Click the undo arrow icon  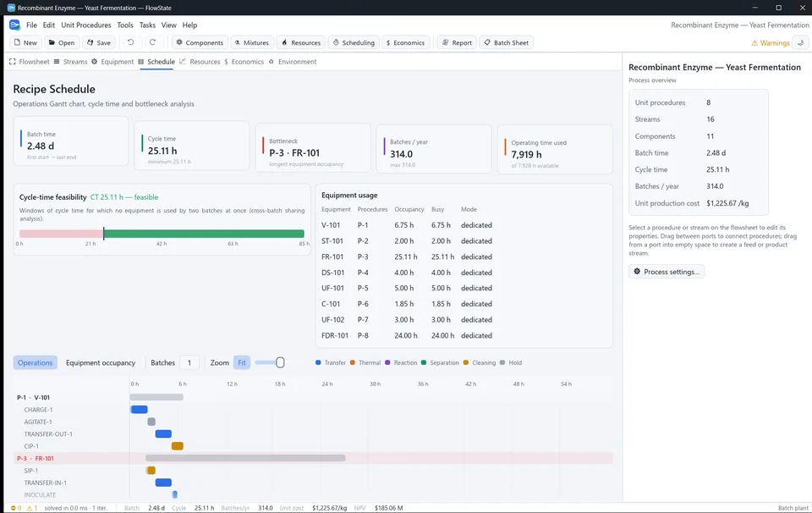(130, 42)
